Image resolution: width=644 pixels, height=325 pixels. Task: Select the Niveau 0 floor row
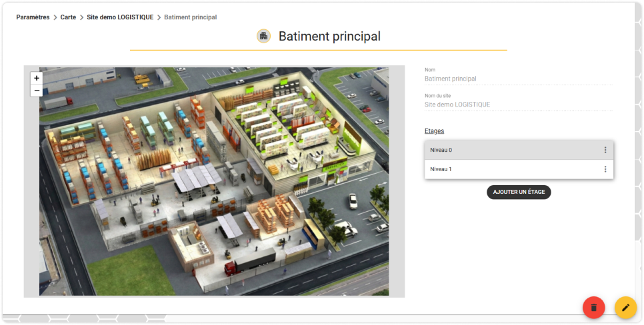[519, 151]
